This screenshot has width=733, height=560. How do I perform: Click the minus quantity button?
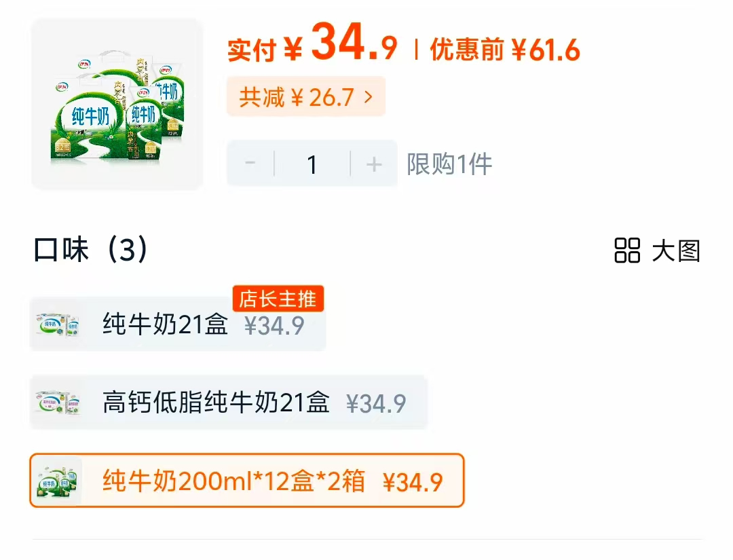tap(250, 164)
